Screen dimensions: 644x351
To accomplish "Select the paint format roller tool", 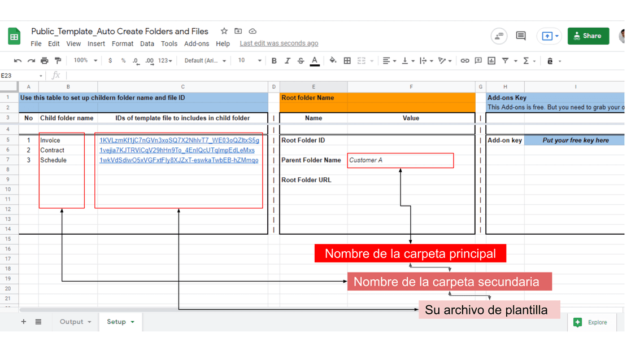I will pos(58,61).
